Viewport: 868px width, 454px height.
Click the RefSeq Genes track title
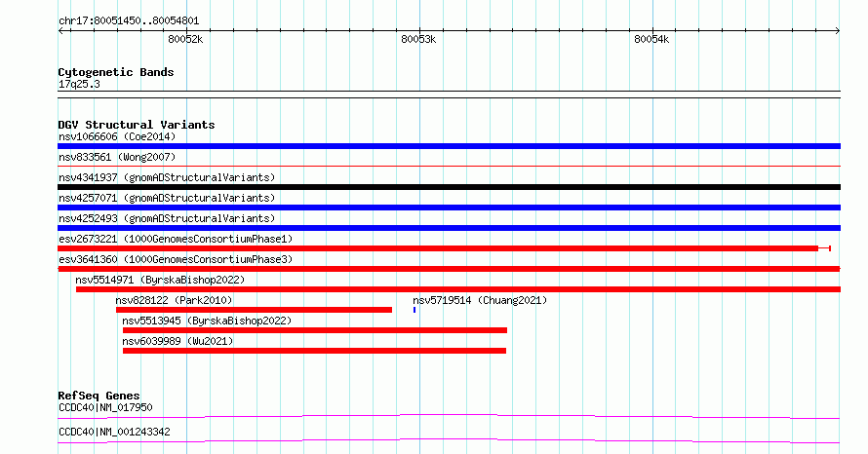click(99, 396)
